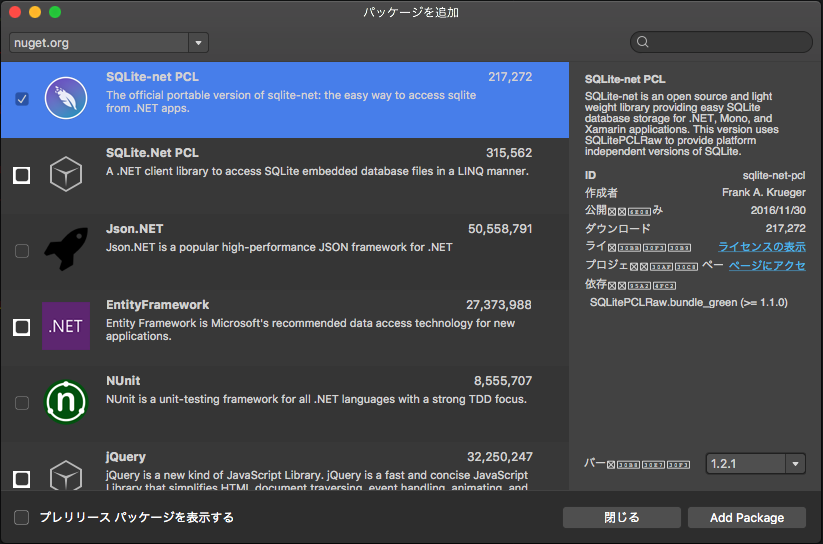Screen dimensions: 823x544
Task: Select the Json.NET list title
Action: click(x=134, y=229)
